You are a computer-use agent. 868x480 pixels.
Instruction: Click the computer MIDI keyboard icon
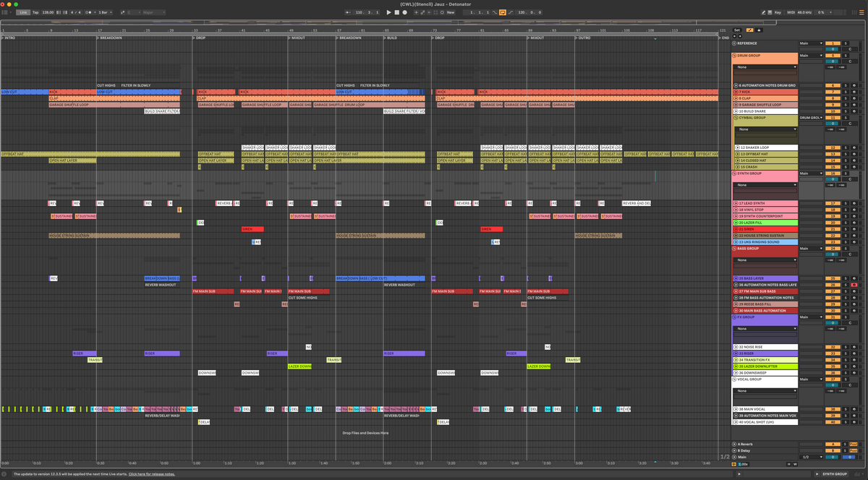point(770,12)
